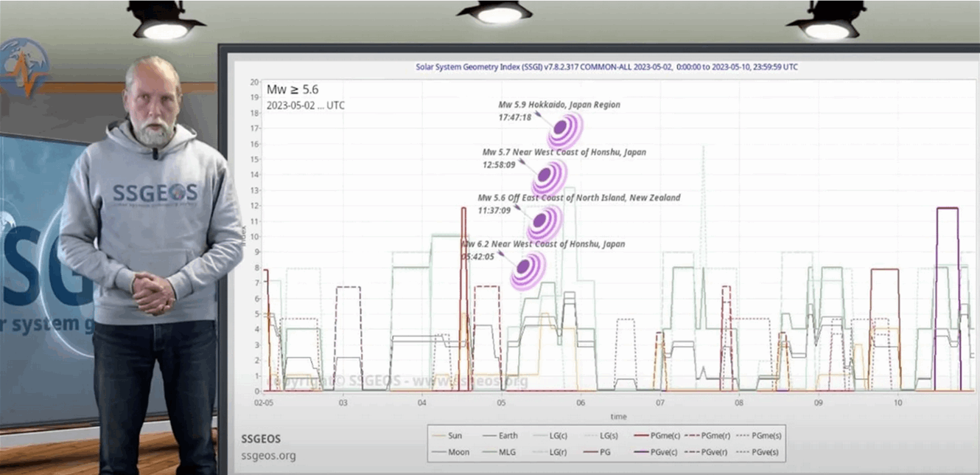Toggle the Sun legend entry
Image resolution: width=980 pixels, height=475 pixels.
447,436
